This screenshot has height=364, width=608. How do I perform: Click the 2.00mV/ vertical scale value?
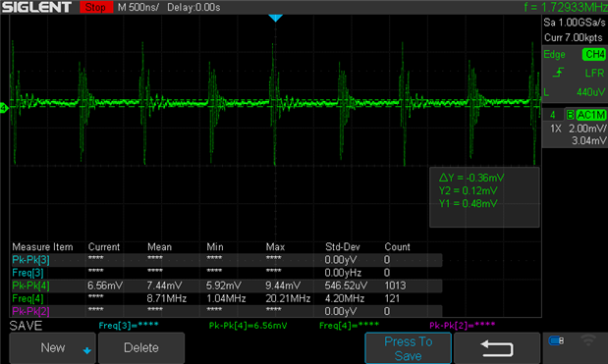[x=587, y=129]
